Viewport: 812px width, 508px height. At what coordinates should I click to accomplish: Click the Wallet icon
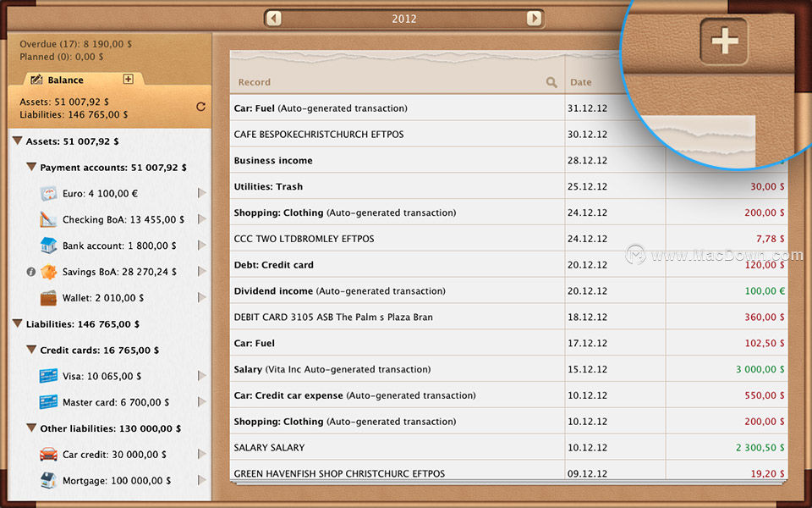[49, 297]
